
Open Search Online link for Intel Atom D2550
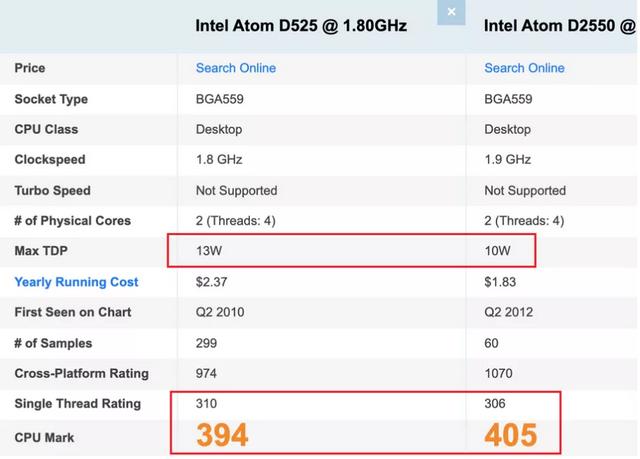point(524,68)
